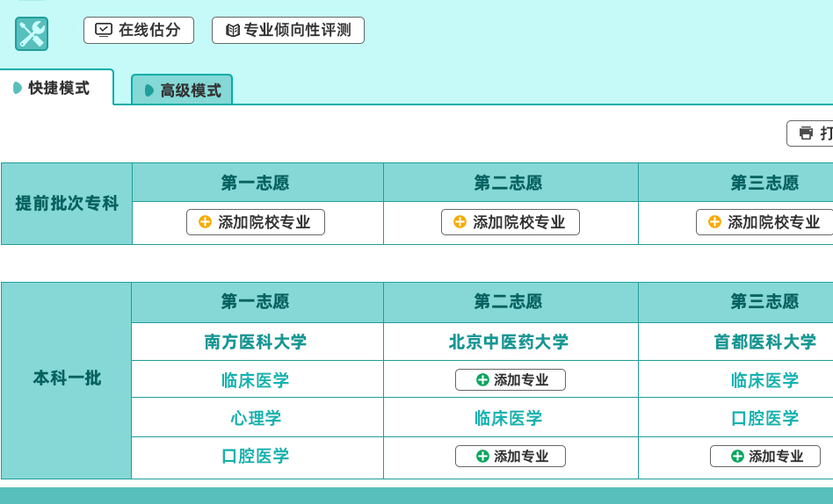833x504 pixels.
Task: Select 南方医科大学 in 本科一批 第一志愿
Action: 256,342
